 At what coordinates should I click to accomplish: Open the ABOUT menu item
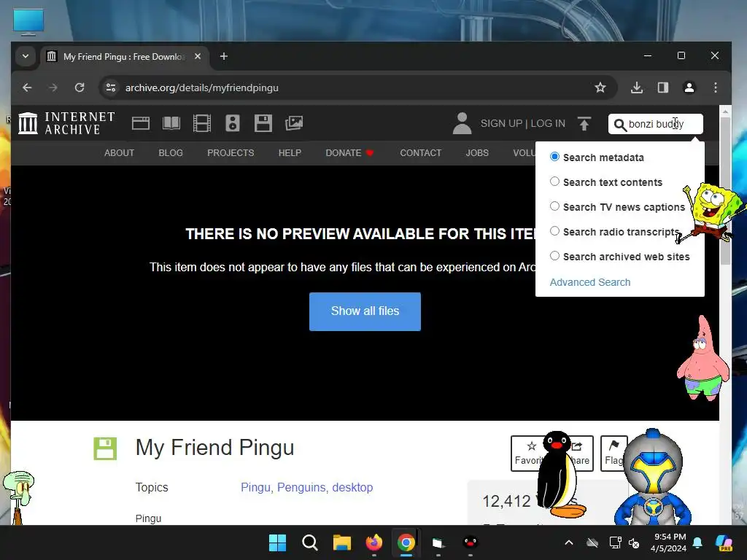(x=119, y=153)
